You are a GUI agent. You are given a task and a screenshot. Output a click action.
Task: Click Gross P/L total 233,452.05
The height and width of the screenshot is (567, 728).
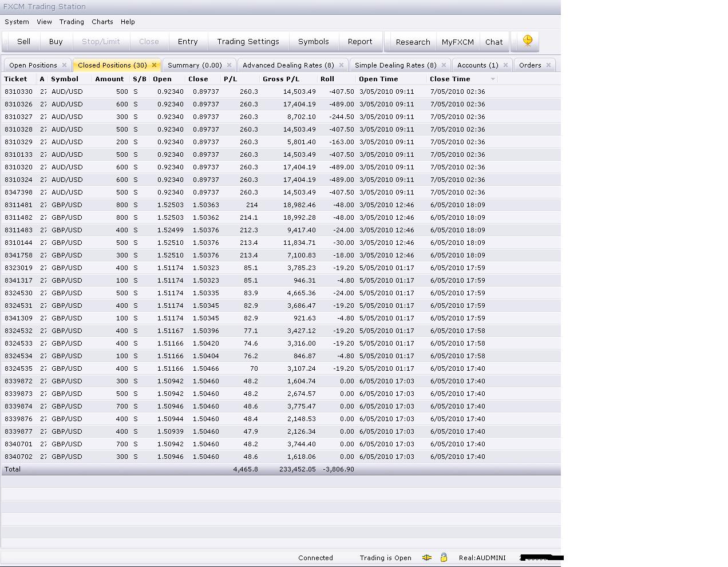coord(297,469)
